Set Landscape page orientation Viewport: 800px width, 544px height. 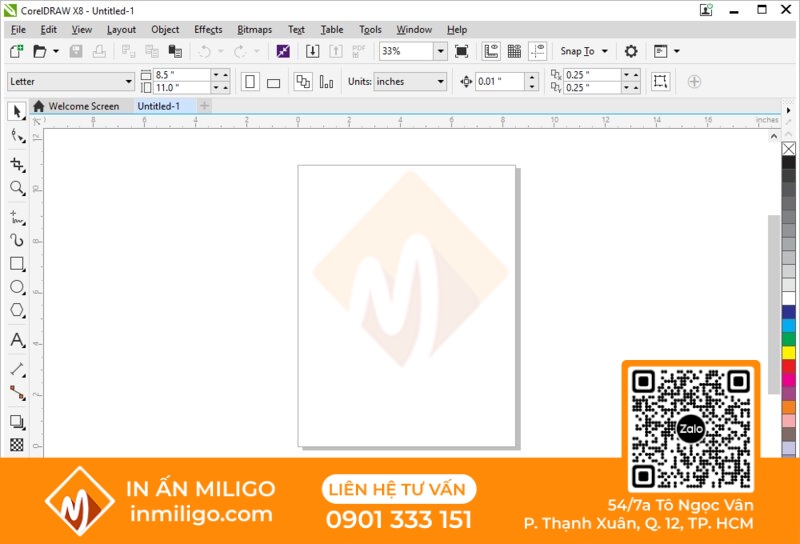(x=273, y=82)
